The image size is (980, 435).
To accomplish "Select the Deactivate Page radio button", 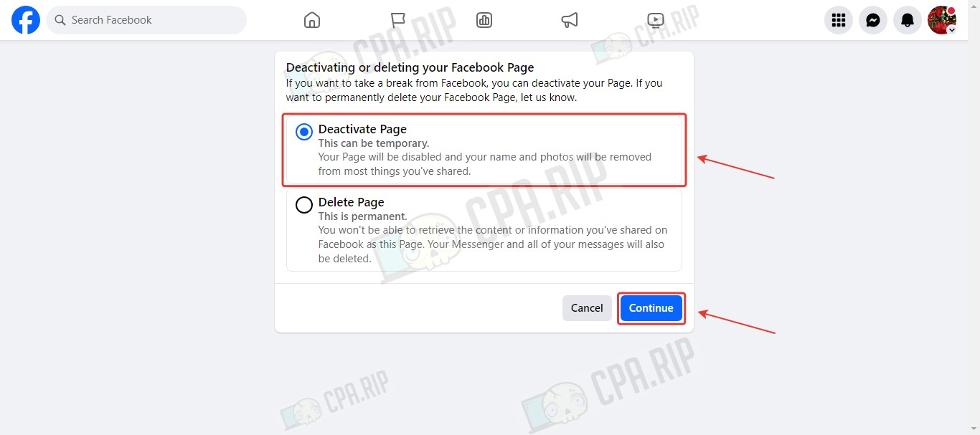I will coord(304,132).
